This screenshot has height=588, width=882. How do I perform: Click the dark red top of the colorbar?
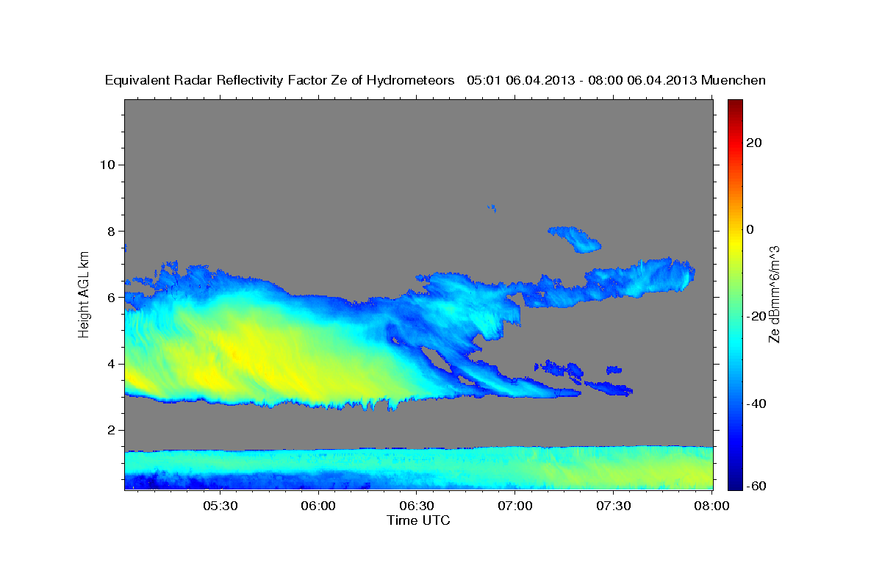pos(735,107)
